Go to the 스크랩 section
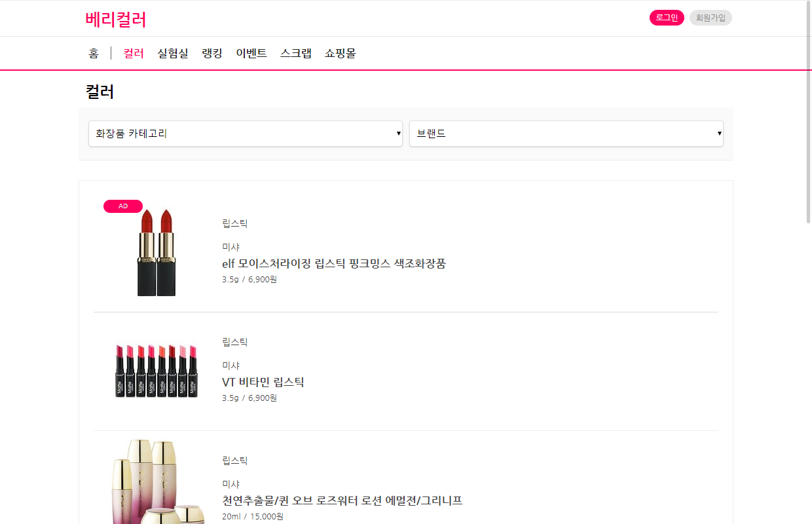The height and width of the screenshot is (524, 812). [296, 54]
